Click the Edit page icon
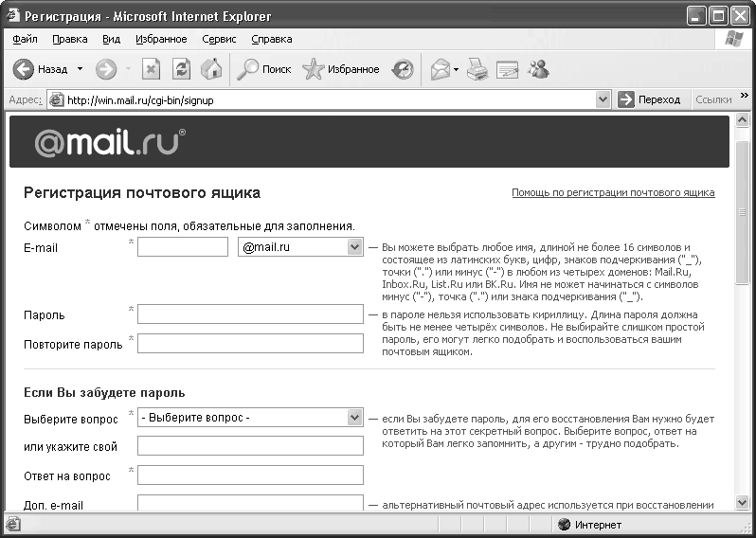Viewport: 756px width, 538px height. tap(507, 70)
